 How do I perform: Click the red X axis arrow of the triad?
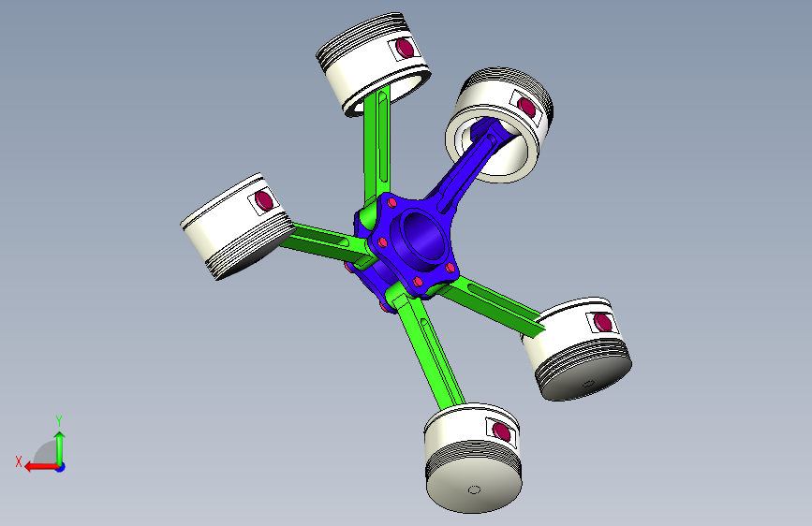(x=40, y=467)
